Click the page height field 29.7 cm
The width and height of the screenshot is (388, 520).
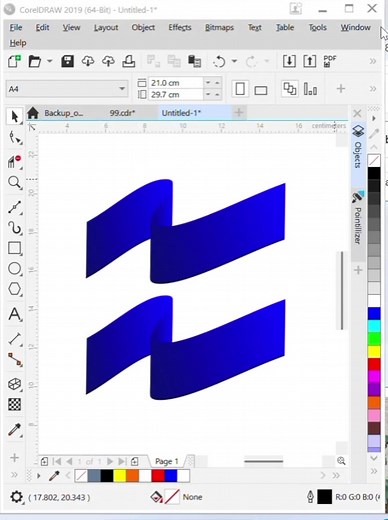(175, 95)
